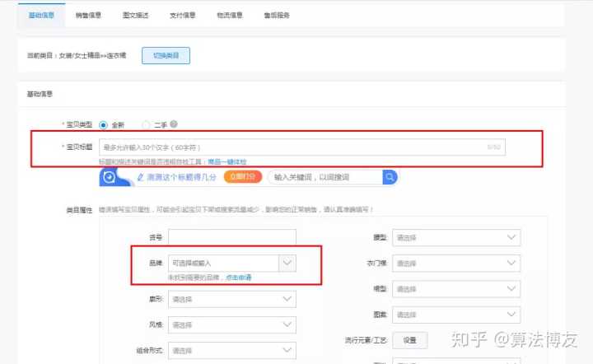The width and height of the screenshot is (593, 364).
Task: Open the 衣门襟 dropdown
Action: coord(455,264)
